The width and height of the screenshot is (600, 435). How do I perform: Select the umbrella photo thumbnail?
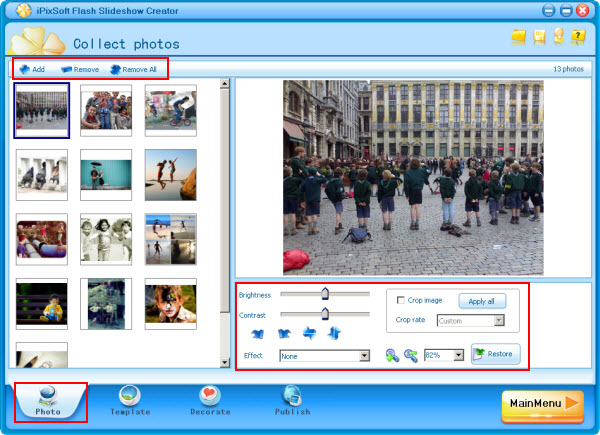pyautogui.click(x=106, y=175)
